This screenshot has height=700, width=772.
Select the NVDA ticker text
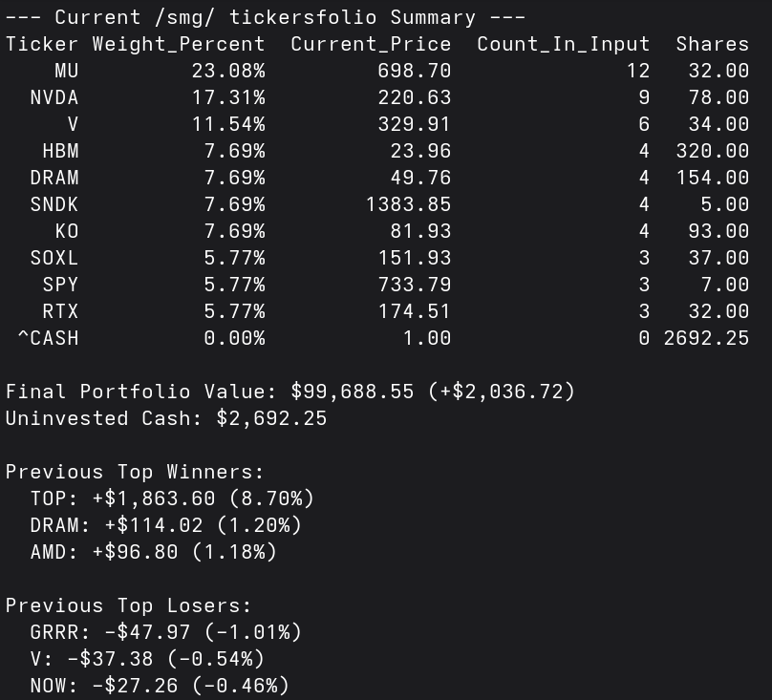tap(54, 97)
